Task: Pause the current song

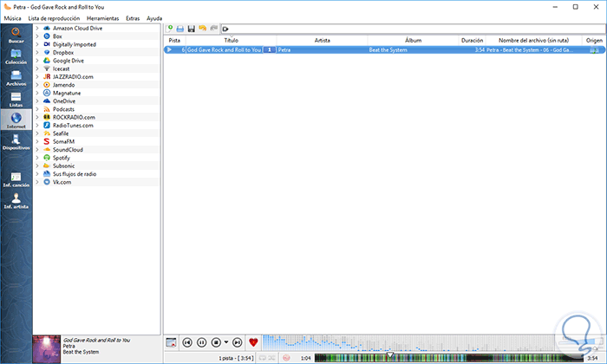Action: [202, 342]
